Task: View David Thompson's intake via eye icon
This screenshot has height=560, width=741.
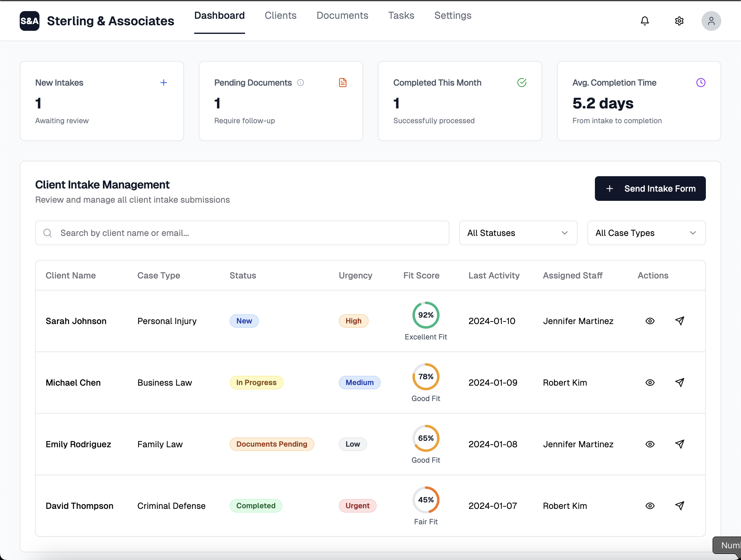Action: click(650, 506)
